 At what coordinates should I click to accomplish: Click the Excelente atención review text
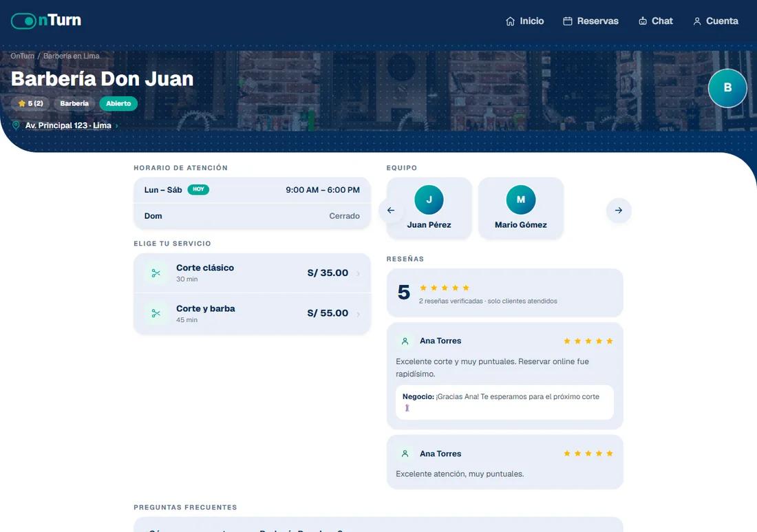click(460, 474)
